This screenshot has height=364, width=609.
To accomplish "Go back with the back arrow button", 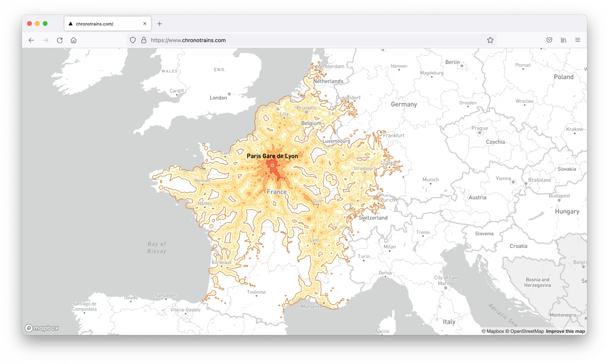I will [31, 40].
